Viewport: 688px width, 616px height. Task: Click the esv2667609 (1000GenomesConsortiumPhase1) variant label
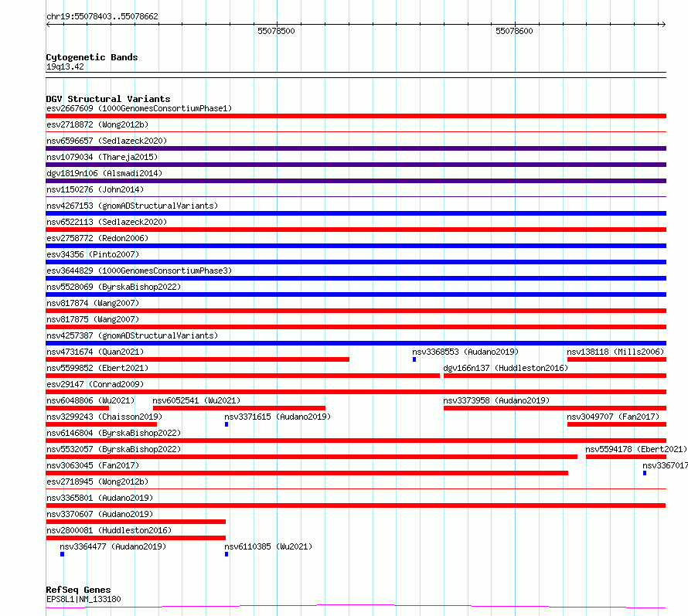point(139,108)
